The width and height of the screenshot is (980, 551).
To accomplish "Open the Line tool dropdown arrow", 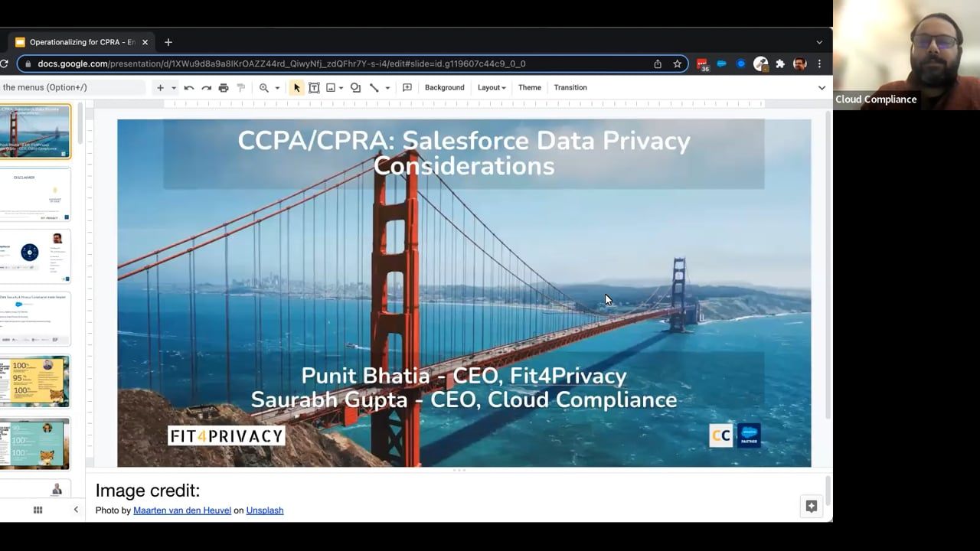I will coord(387,87).
